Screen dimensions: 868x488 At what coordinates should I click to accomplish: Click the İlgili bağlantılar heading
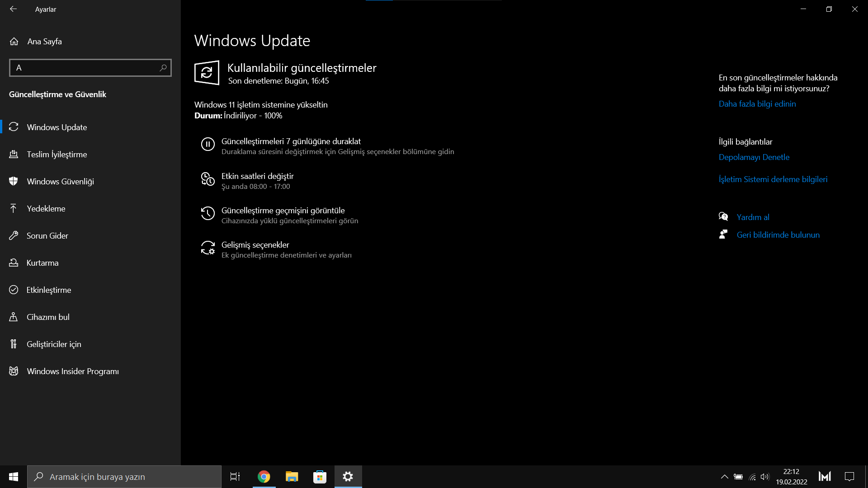click(x=745, y=142)
